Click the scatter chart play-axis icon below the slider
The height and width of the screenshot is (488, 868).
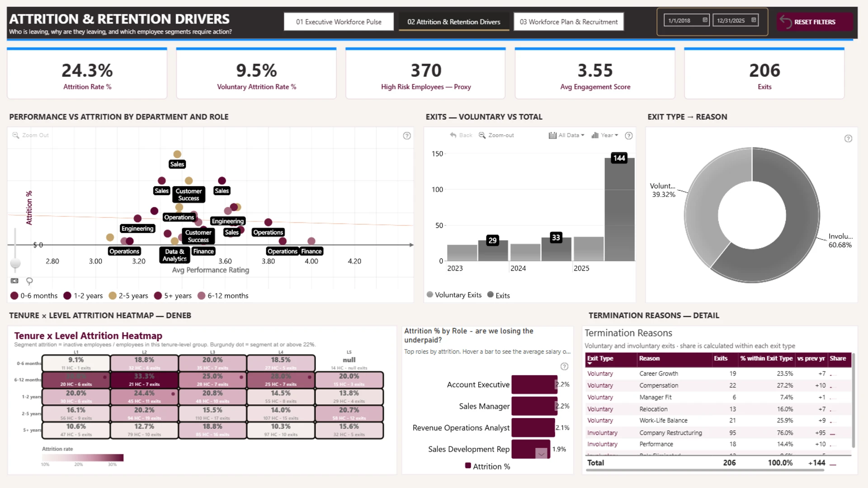click(14, 281)
